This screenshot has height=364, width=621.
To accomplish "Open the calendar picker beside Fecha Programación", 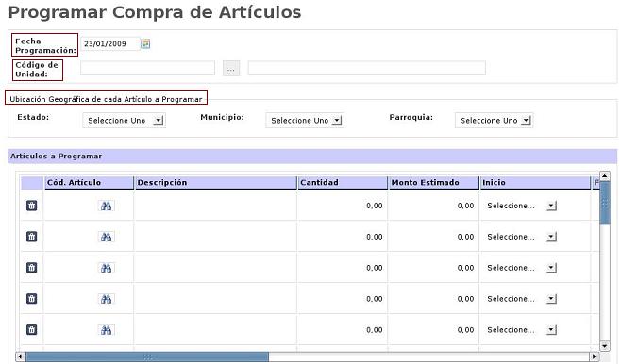I will (145, 43).
